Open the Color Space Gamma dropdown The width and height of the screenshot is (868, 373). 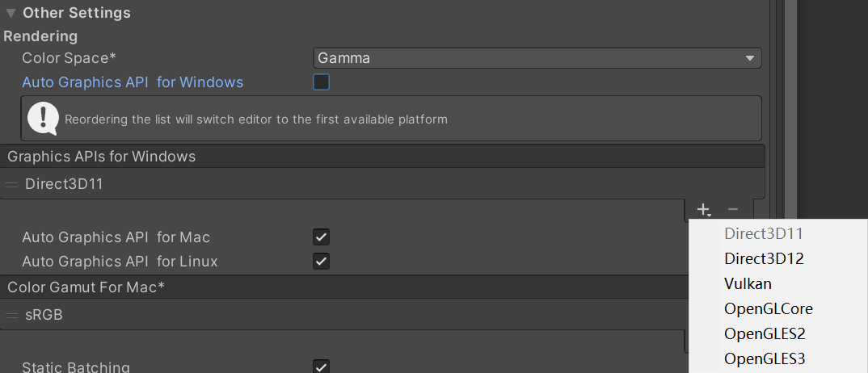pos(537,58)
